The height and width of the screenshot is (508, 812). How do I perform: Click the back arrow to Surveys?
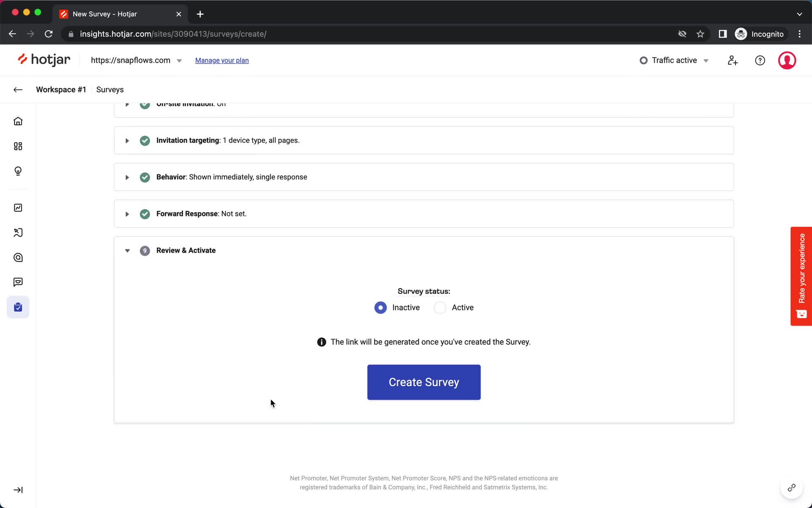coord(17,89)
